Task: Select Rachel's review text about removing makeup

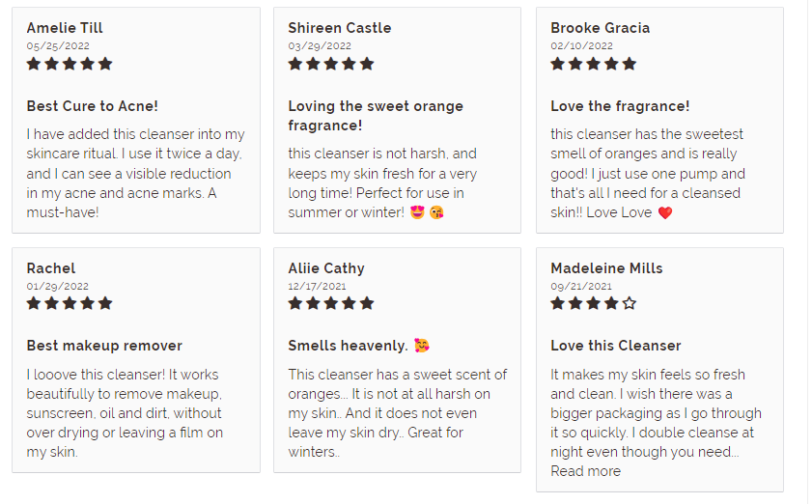Action: point(125,413)
